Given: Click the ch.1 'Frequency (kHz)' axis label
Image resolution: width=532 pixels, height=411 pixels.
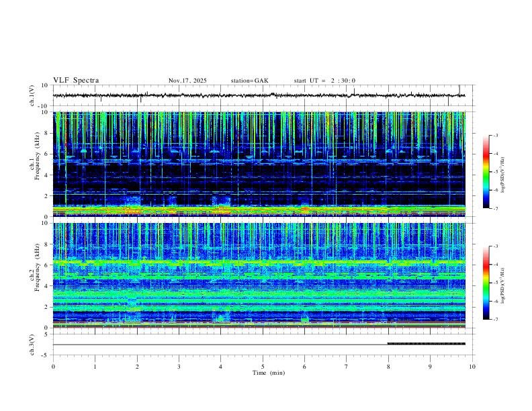Looking at the screenshot, I should pyautogui.click(x=38, y=156).
